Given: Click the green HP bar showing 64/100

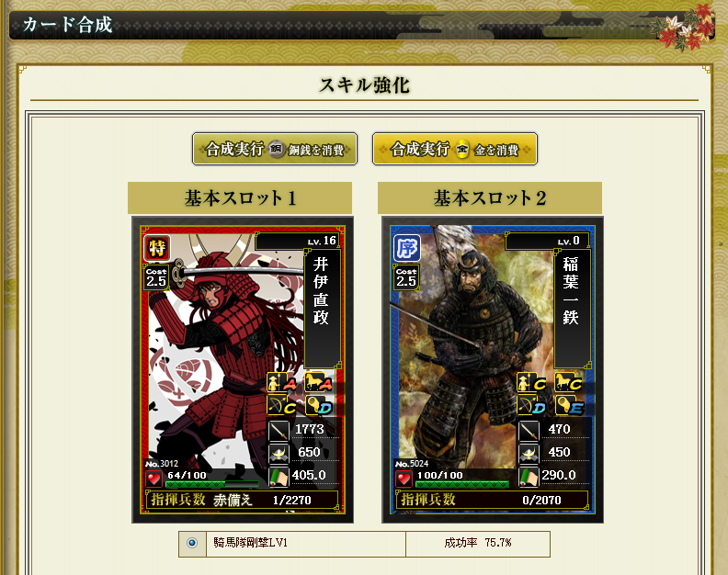Looking at the screenshot, I should 211,484.
